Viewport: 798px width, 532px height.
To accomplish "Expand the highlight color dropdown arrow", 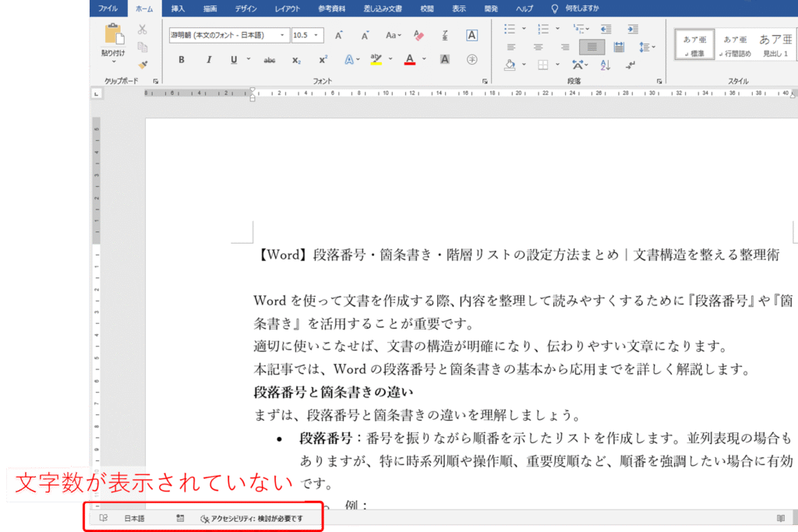I will [x=390, y=59].
